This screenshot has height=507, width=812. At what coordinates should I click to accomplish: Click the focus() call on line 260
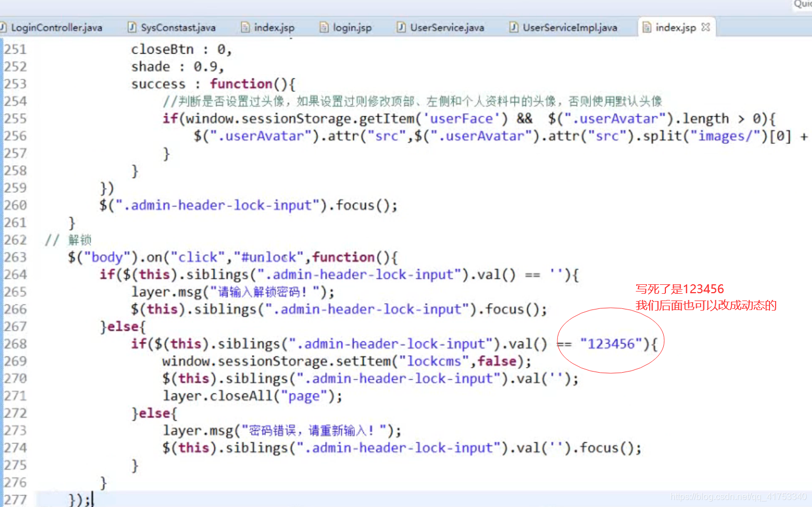click(x=363, y=205)
